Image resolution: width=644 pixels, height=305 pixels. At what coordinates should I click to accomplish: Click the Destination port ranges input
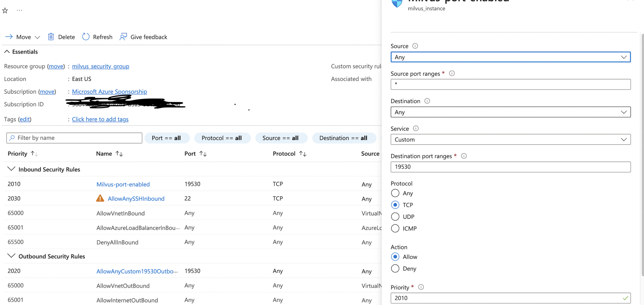coord(510,167)
